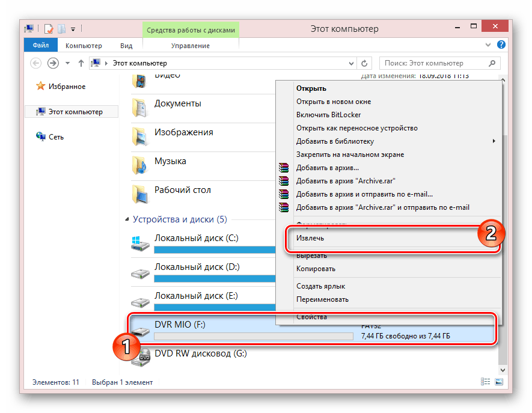Click the Up one level arrow

click(x=81, y=63)
